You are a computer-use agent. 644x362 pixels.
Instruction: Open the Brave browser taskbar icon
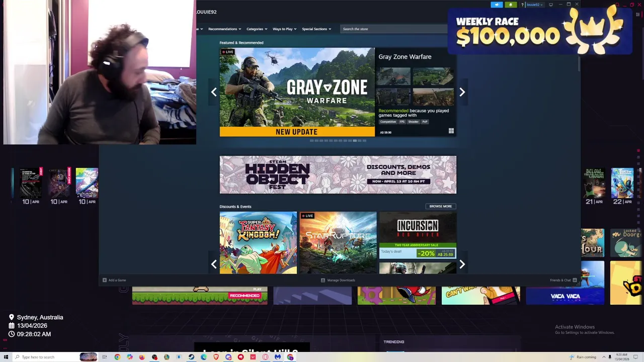(216, 357)
